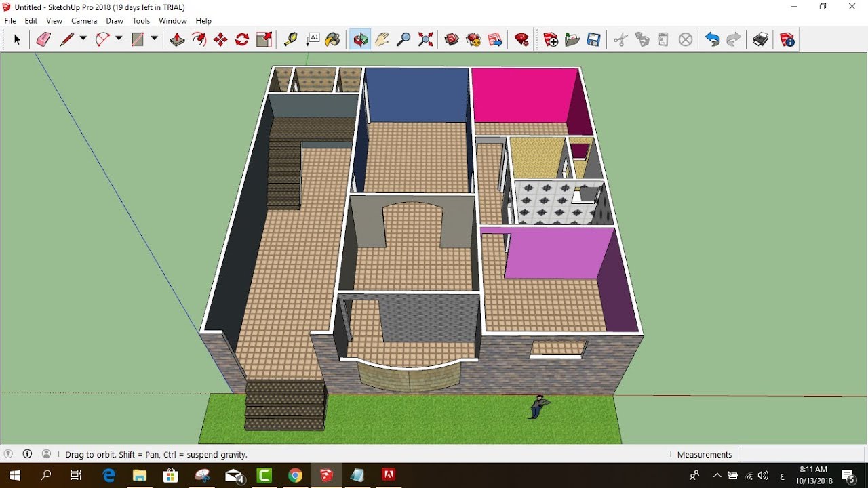Image resolution: width=868 pixels, height=488 pixels.
Task: Select the Scale tool
Action: click(x=264, y=40)
